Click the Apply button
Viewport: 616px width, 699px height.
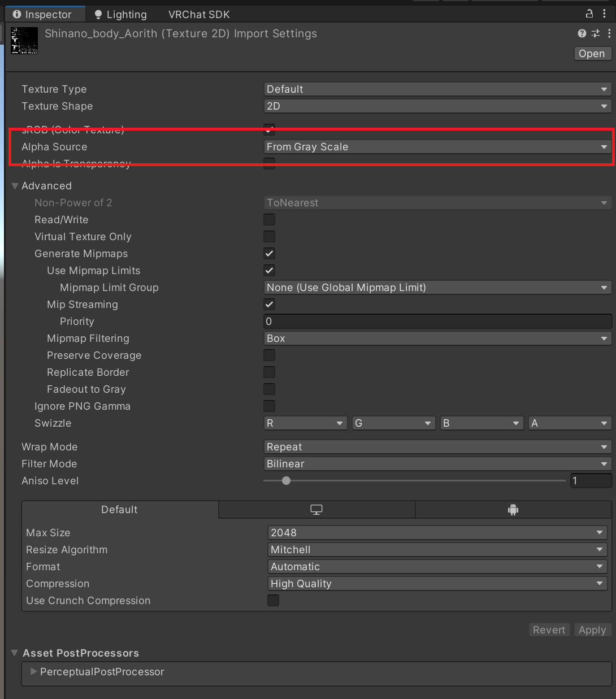coord(592,630)
